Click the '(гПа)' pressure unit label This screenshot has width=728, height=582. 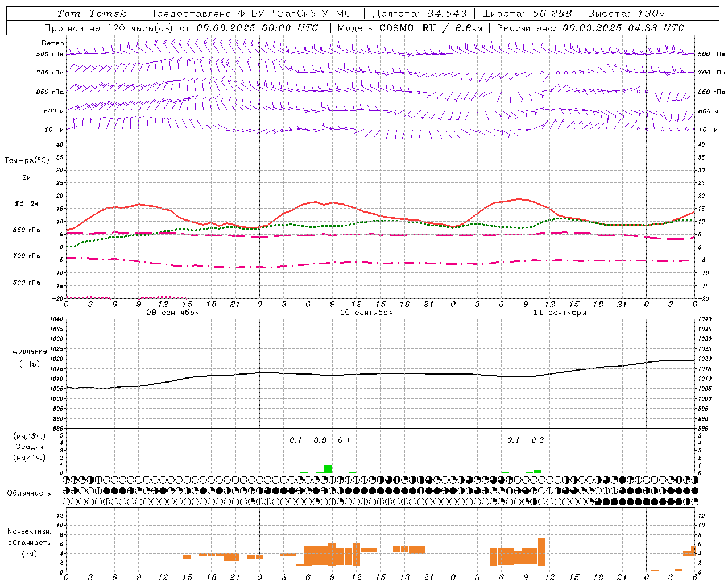[30, 364]
